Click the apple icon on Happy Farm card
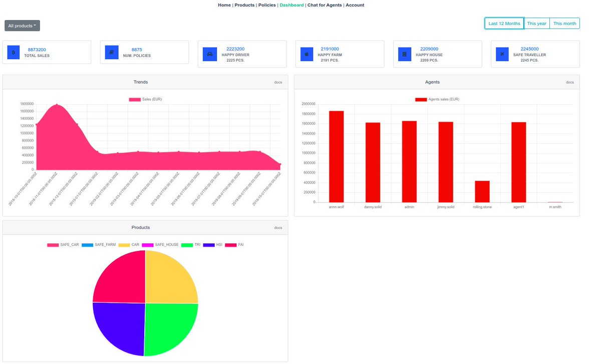601x364 pixels. [x=307, y=54]
